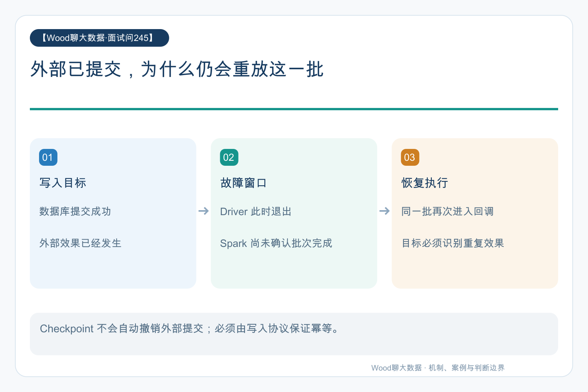Click the text 外部效果已经发生

tap(80, 243)
